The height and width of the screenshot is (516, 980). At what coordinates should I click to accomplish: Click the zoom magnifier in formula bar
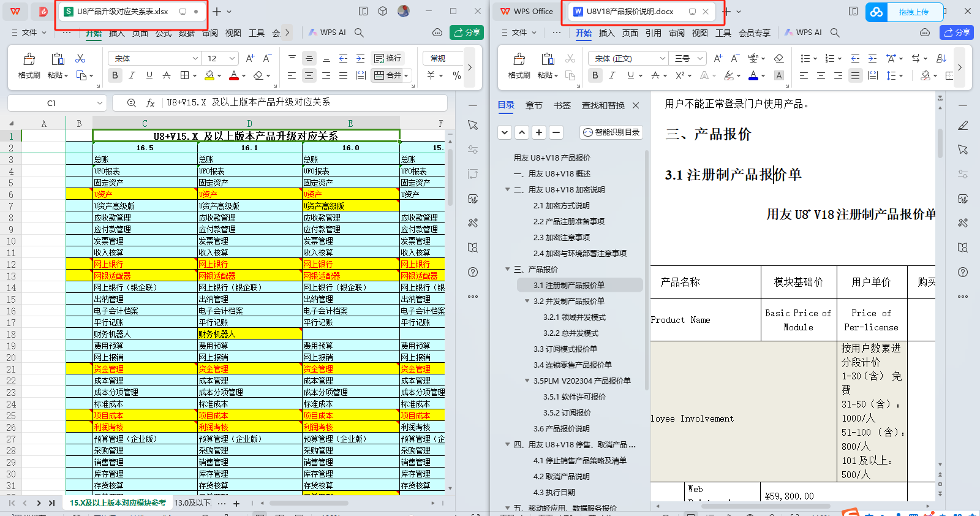click(132, 103)
